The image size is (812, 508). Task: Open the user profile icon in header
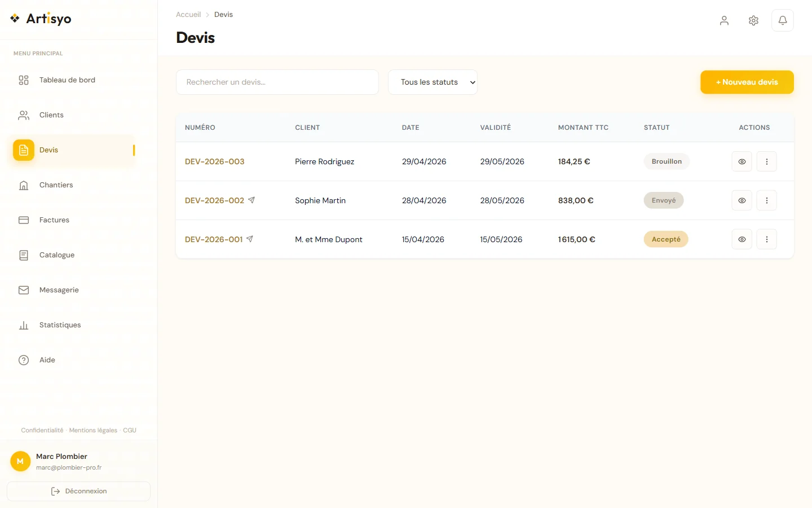[x=724, y=20]
